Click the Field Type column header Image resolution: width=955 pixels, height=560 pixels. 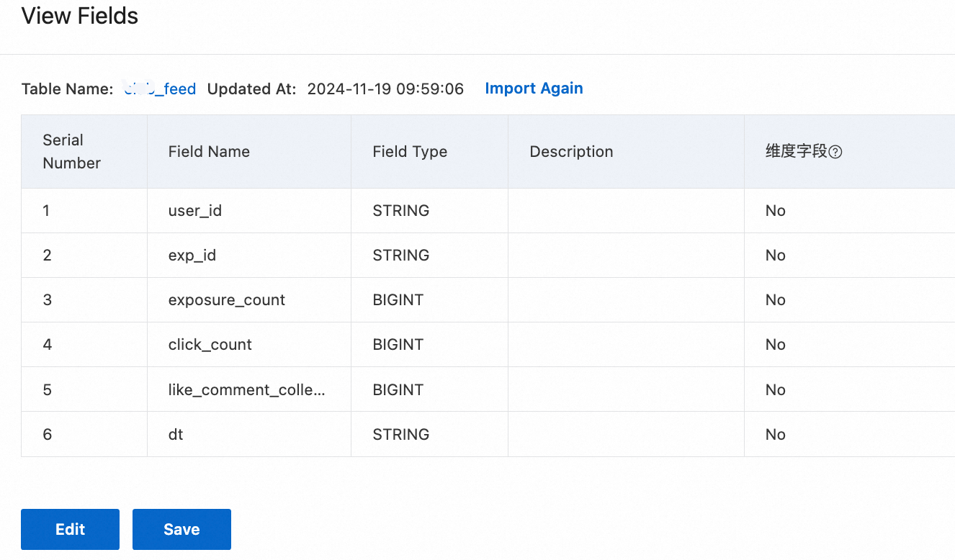click(x=410, y=152)
